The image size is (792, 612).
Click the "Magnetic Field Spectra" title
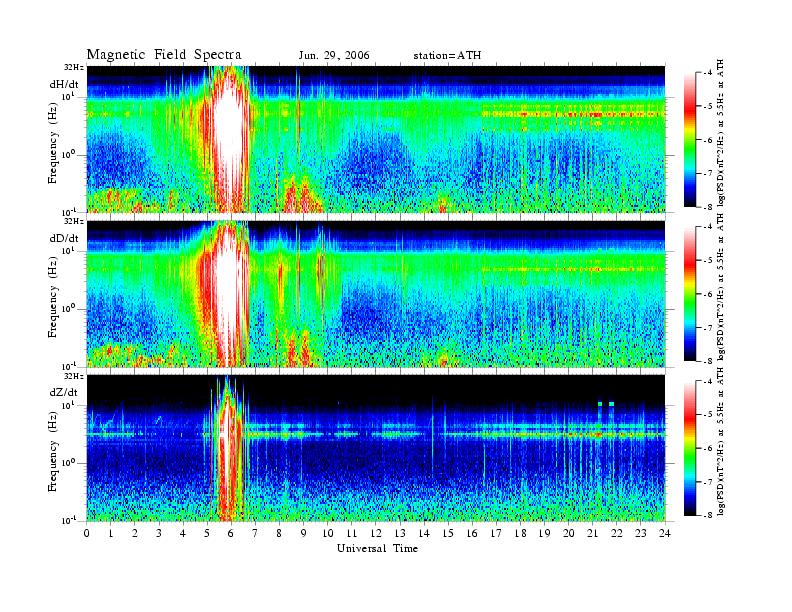pos(164,55)
